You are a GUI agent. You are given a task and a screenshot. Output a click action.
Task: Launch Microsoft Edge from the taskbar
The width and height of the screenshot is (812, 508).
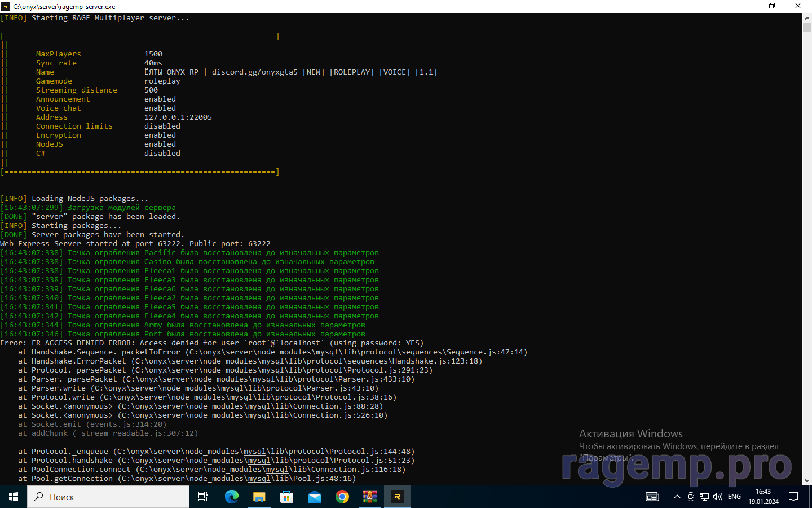pos(231,497)
